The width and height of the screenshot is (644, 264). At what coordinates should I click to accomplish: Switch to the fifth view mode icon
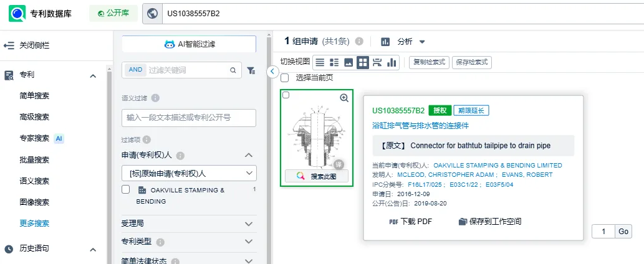tap(377, 63)
